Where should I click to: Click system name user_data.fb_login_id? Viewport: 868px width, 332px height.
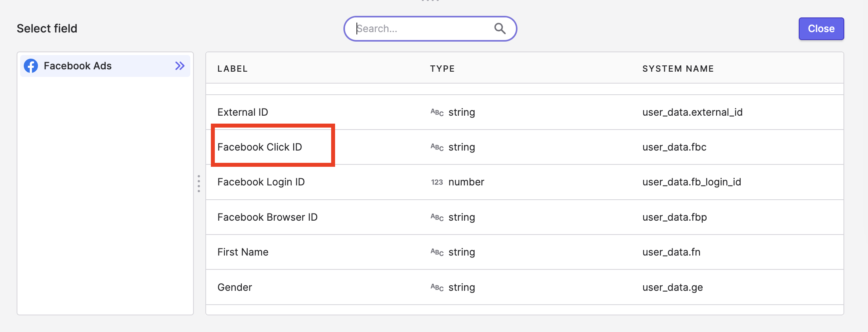(692, 182)
